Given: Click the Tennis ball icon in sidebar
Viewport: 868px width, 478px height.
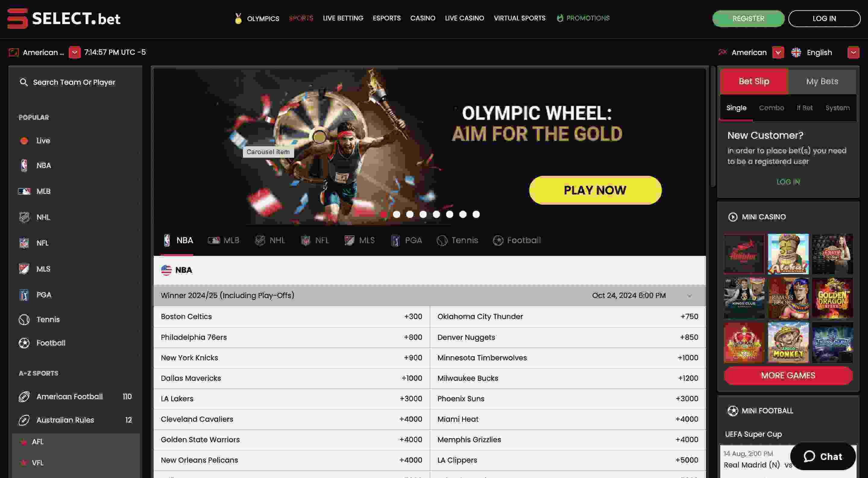Looking at the screenshot, I should point(24,319).
